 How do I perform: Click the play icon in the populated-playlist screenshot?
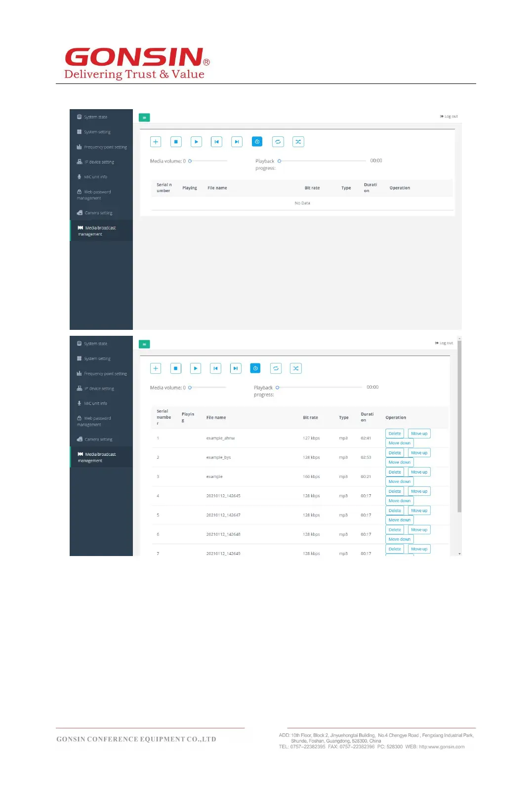click(x=196, y=368)
